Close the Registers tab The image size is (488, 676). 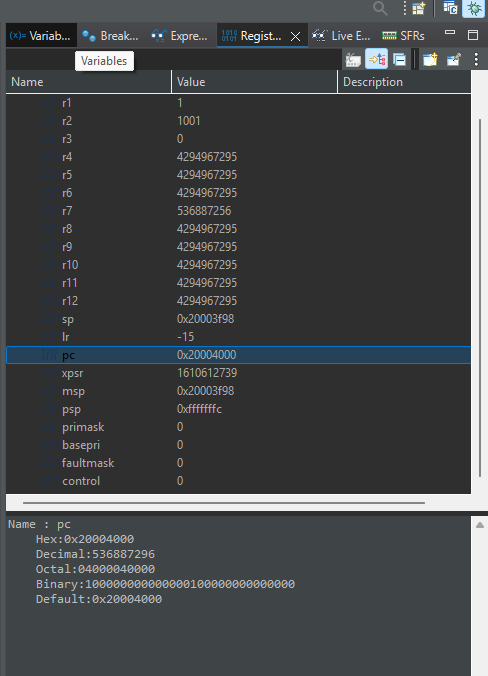pos(295,37)
